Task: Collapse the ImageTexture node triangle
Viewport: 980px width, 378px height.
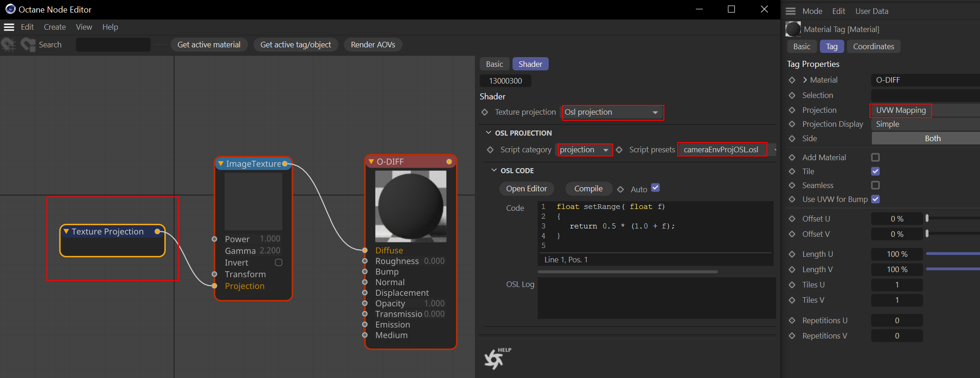Action: (x=221, y=163)
